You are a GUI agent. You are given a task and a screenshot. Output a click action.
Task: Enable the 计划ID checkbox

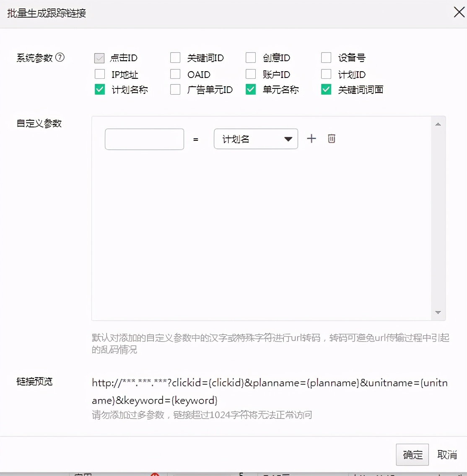pyautogui.click(x=326, y=74)
